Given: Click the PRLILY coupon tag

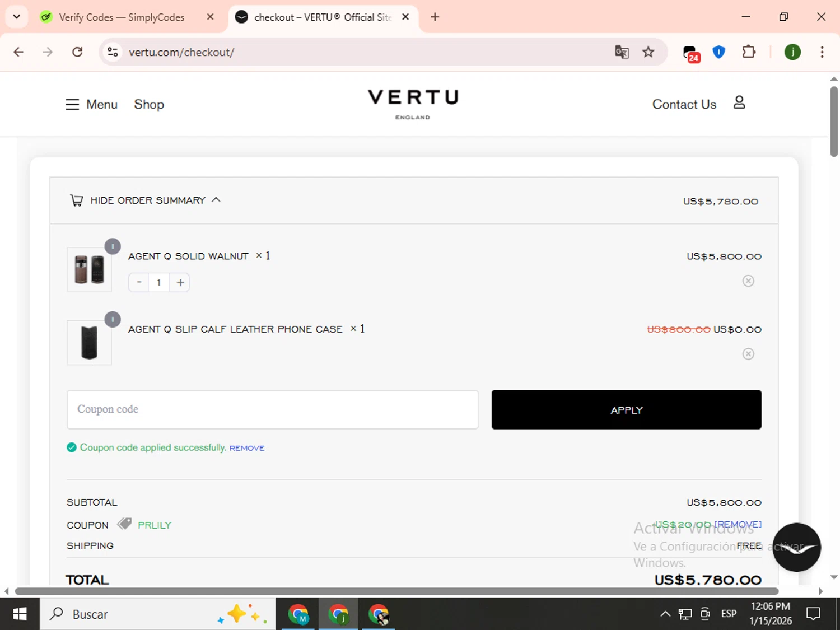Looking at the screenshot, I should pos(155,525).
